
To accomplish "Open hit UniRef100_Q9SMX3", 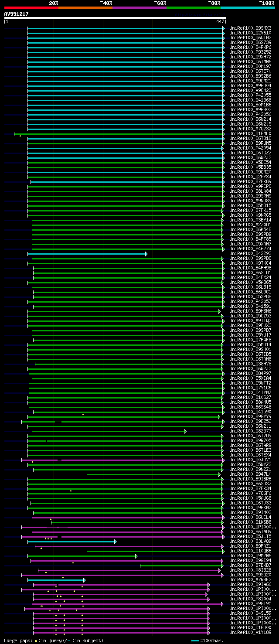I will pyautogui.click(x=250, y=28).
